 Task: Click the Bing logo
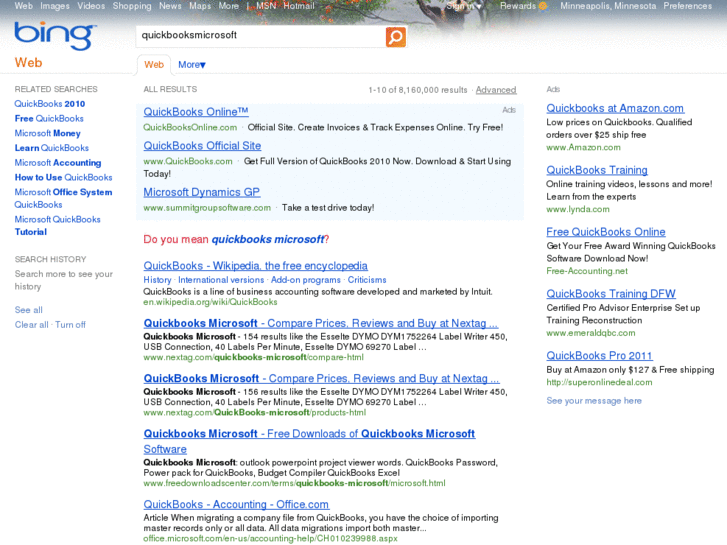click(x=55, y=36)
